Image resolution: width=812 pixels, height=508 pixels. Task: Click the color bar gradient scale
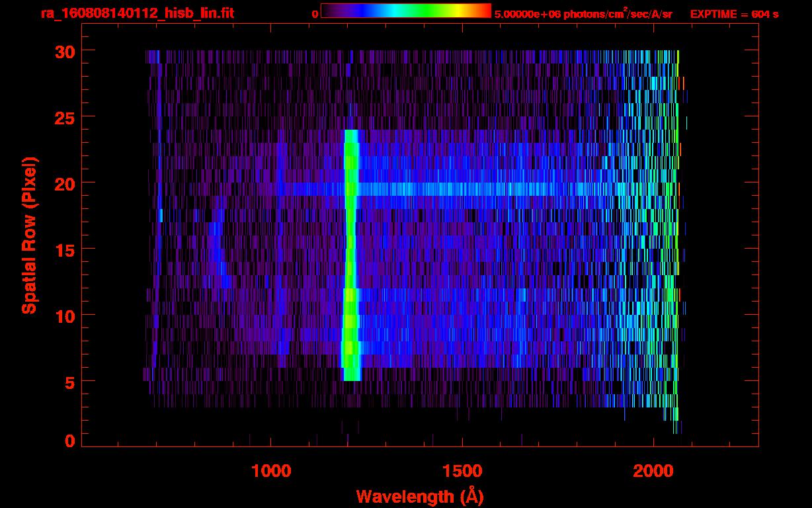[406, 11]
